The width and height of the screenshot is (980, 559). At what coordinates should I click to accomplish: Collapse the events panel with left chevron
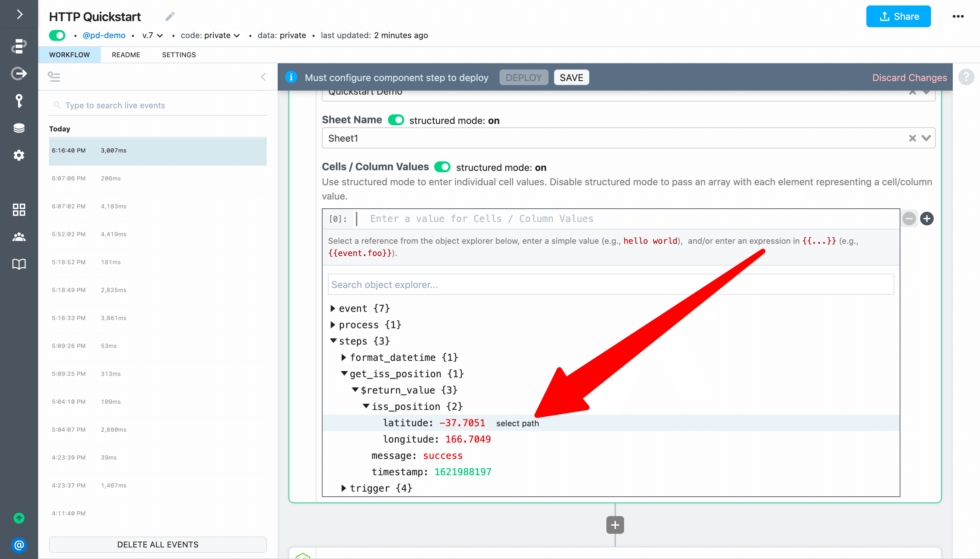tap(263, 77)
